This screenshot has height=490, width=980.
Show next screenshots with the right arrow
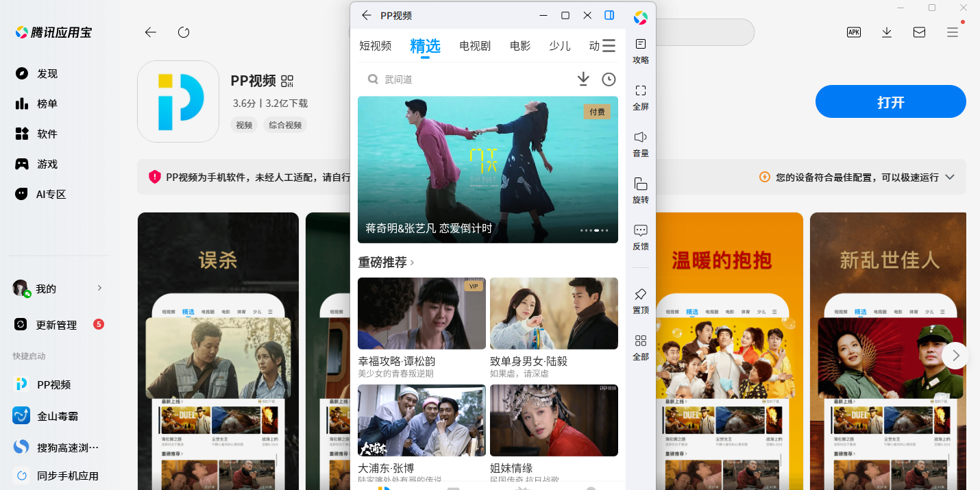(x=955, y=356)
